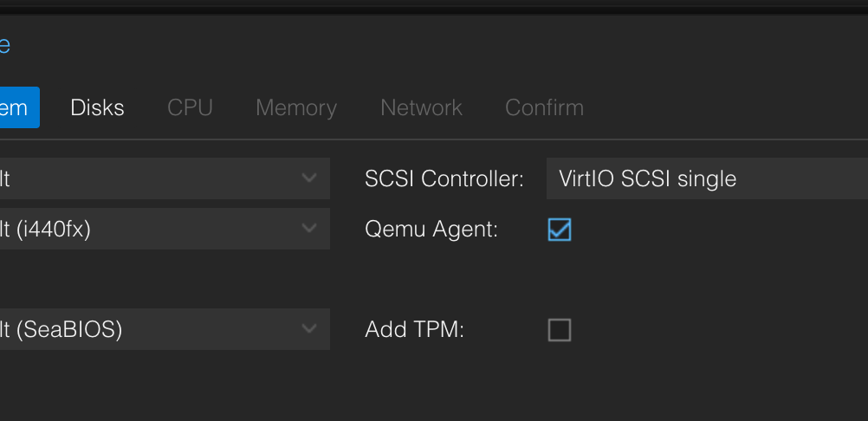868x421 pixels.
Task: Expand the i440fx machine dropdown chevron
Action: click(x=309, y=229)
